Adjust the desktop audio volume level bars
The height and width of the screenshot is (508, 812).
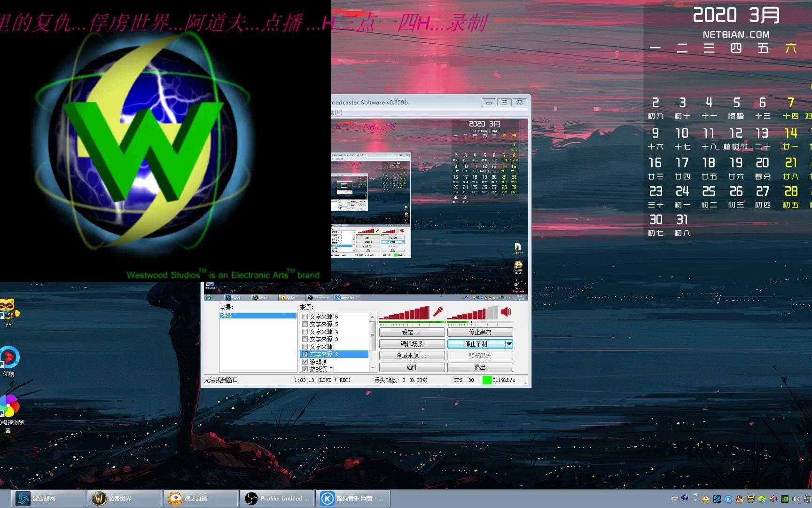(x=472, y=313)
